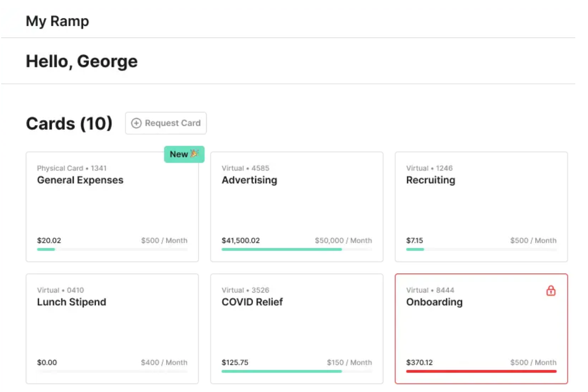Viewport: 588px width, 392px height.
Task: Click the Hello, George greeting
Action: click(x=81, y=61)
